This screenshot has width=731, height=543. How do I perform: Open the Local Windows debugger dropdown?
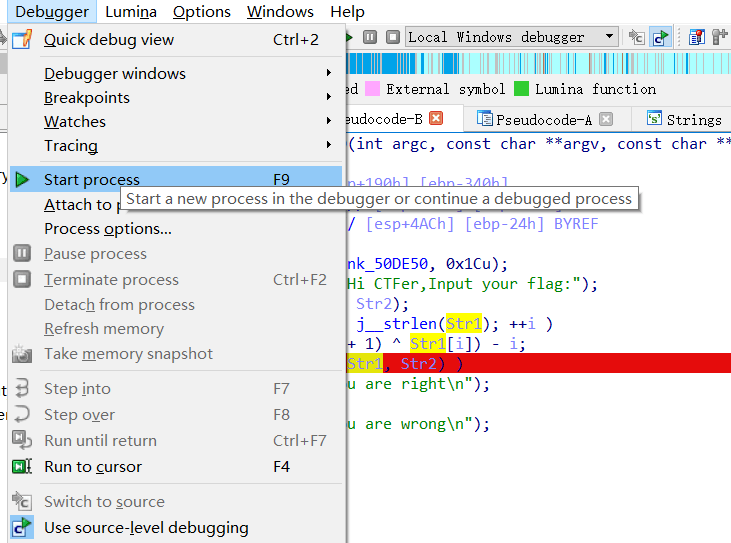(609, 37)
